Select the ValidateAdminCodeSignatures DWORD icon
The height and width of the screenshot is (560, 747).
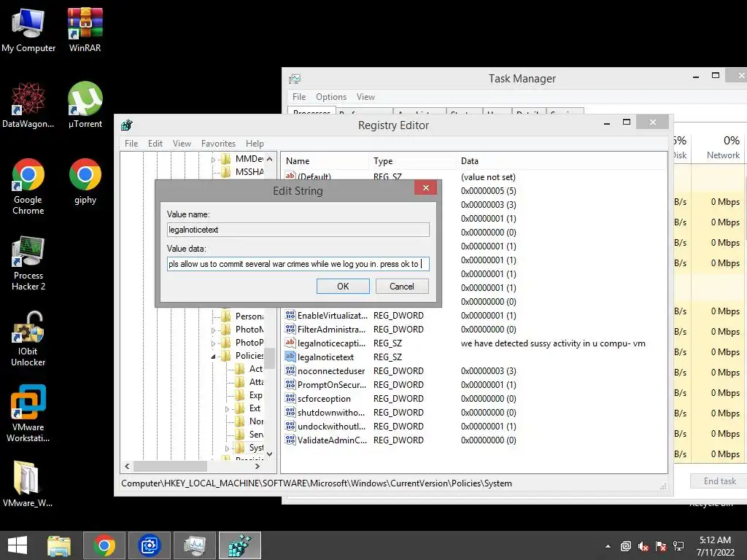[290, 440]
